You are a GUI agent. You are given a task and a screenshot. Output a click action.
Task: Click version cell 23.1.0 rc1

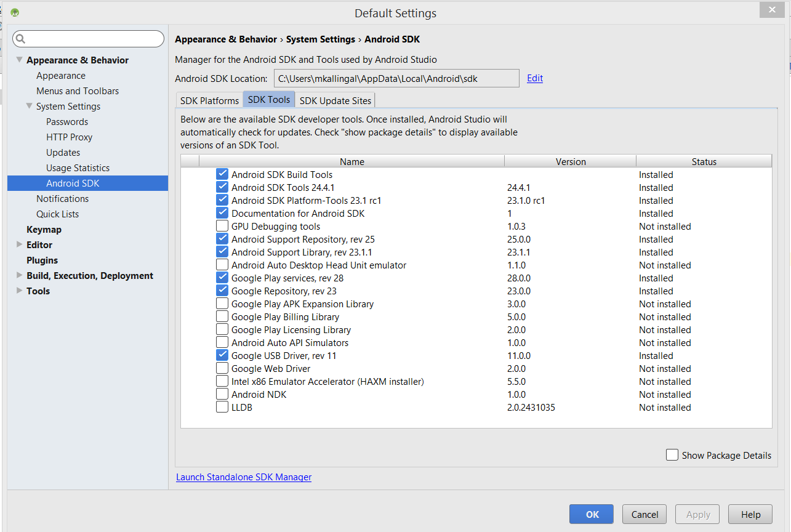(526, 200)
